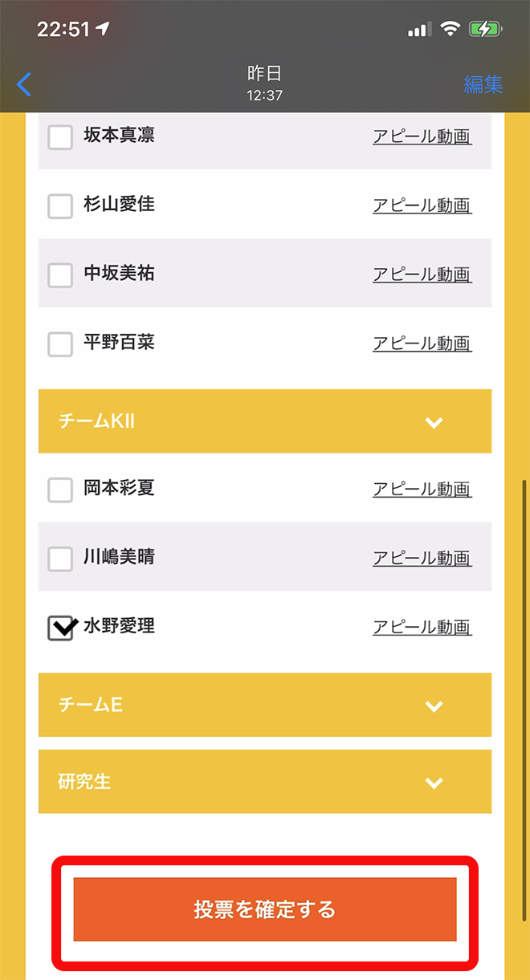Image resolution: width=530 pixels, height=980 pixels.
Task: Tap the cellular signal bars icon
Action: tap(419, 30)
